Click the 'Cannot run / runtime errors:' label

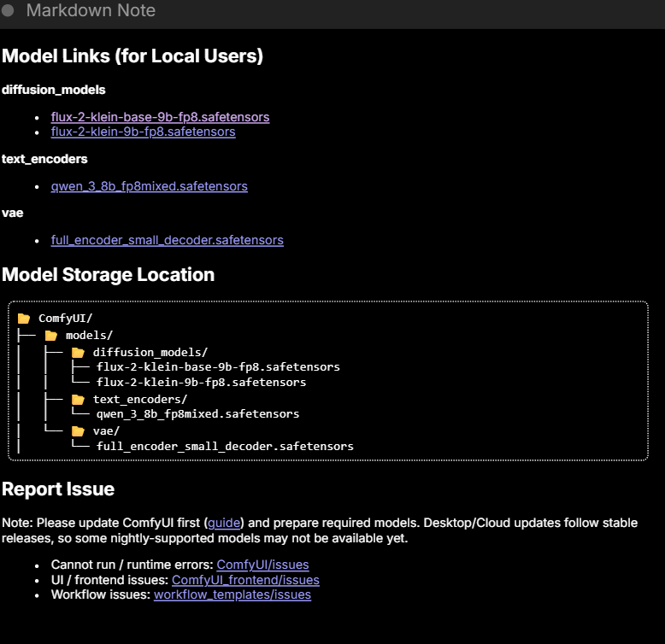point(132,565)
